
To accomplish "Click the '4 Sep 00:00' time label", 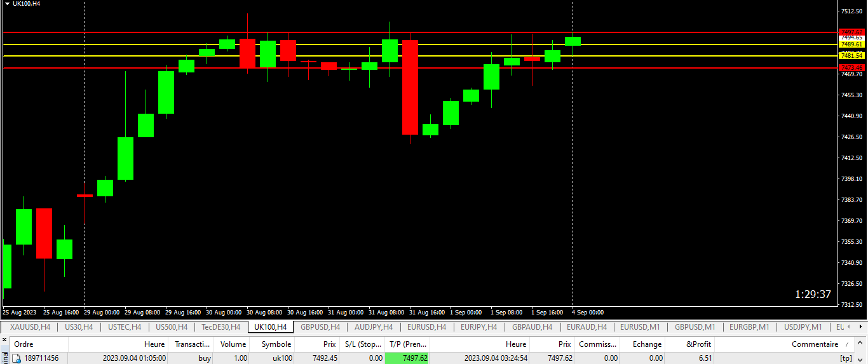I will coord(588,313).
